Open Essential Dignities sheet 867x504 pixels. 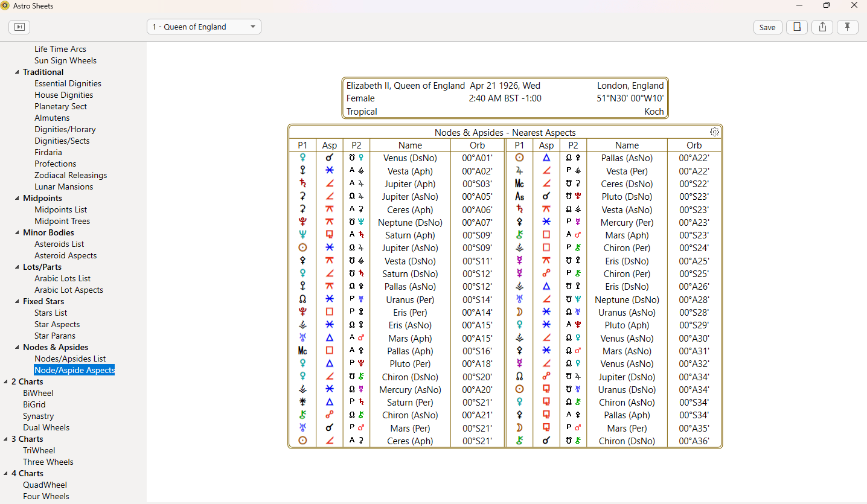tap(68, 83)
